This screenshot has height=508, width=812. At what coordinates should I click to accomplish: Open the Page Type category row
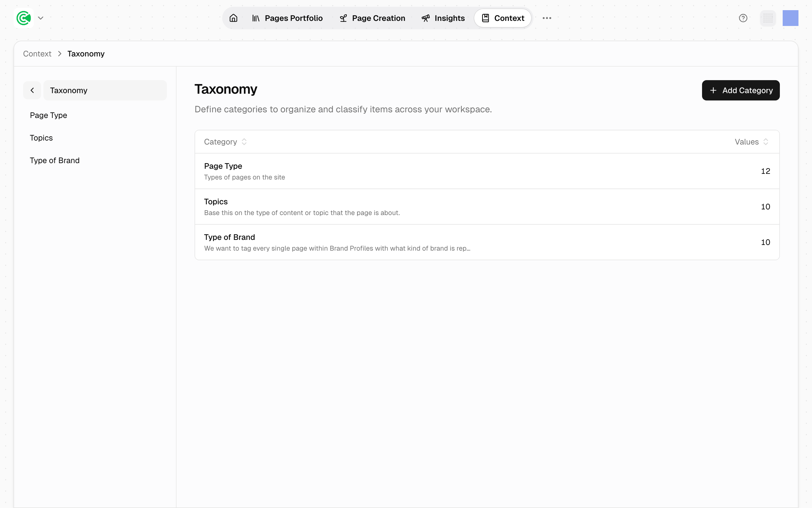point(487,171)
